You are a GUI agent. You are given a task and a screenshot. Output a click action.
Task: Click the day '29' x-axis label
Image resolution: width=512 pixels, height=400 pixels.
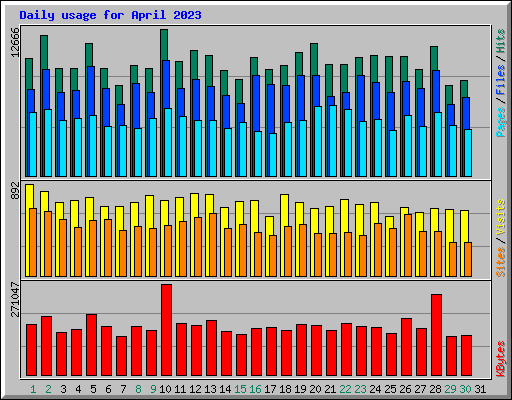tap(450, 389)
